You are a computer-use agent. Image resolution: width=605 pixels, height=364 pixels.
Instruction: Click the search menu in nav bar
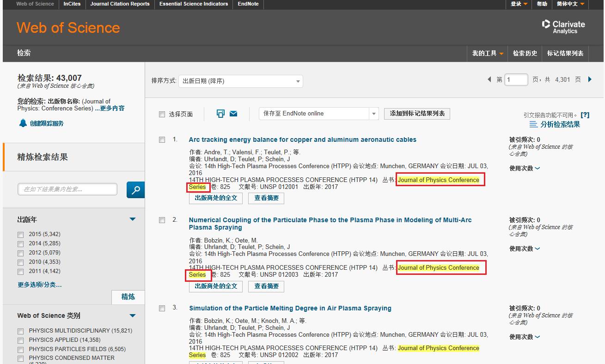[24, 53]
